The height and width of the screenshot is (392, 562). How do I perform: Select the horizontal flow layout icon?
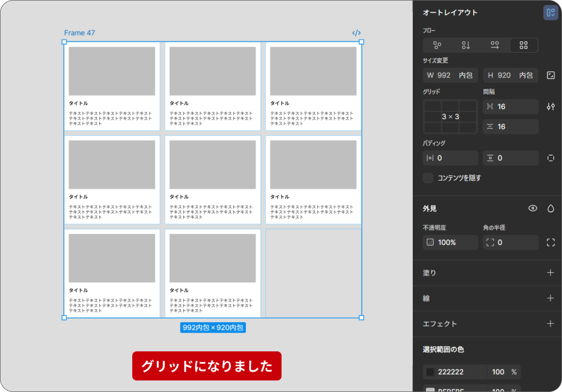click(494, 45)
